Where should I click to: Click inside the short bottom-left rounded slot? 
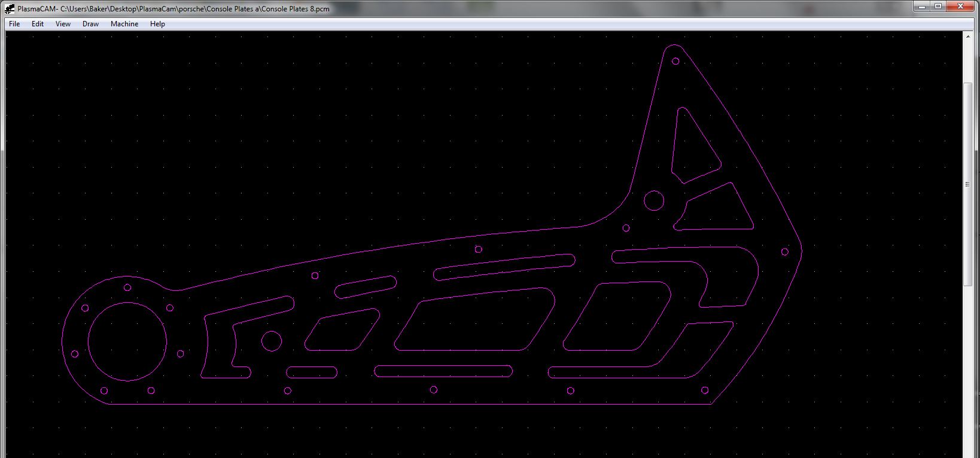[312, 372]
